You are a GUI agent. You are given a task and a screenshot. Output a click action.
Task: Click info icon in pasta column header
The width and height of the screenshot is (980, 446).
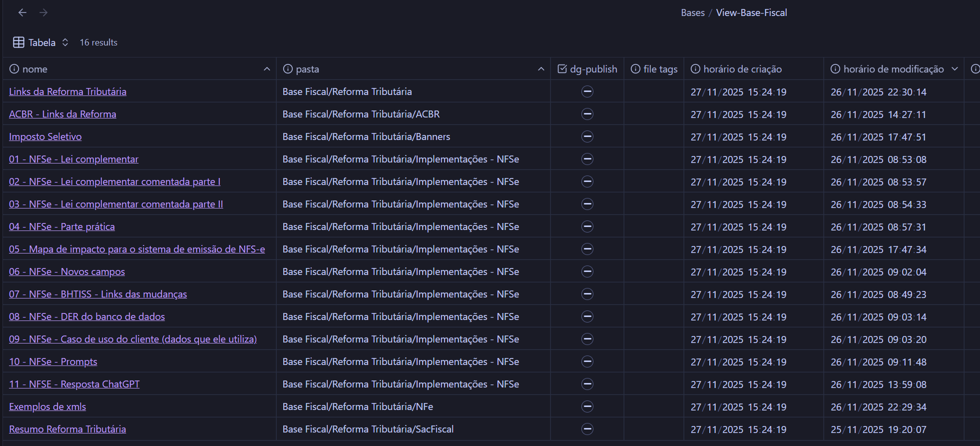[288, 69]
